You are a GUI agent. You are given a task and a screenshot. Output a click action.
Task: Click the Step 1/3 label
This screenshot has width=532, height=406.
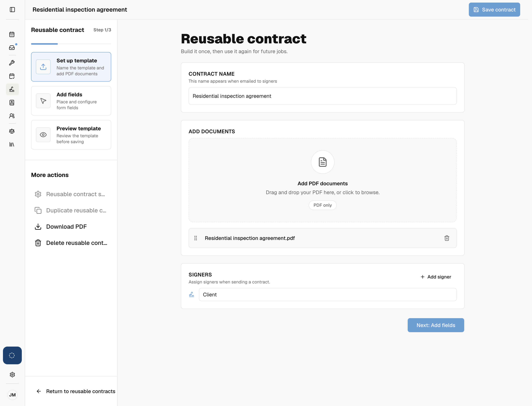click(102, 30)
